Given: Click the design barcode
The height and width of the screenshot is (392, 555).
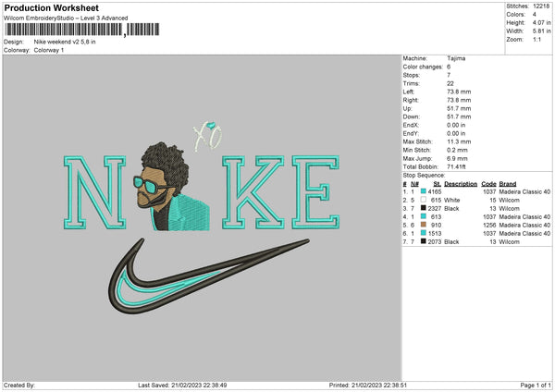Looking at the screenshot, I should click(x=81, y=30).
